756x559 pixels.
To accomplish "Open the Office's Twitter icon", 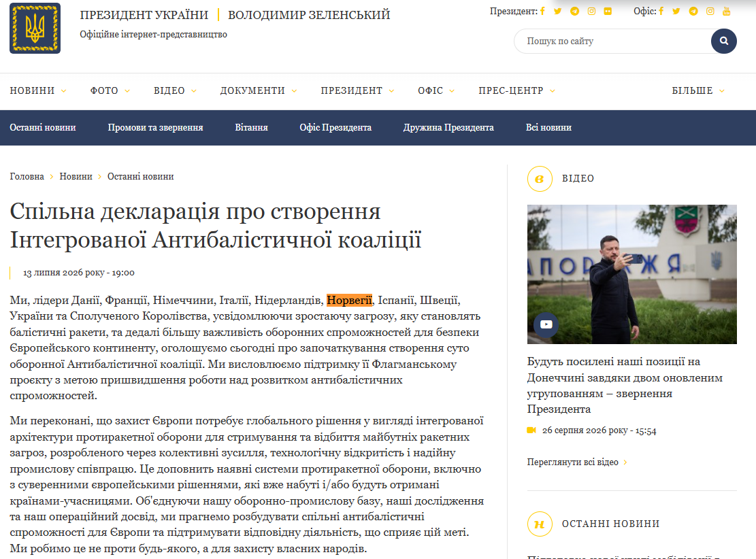I will pos(676,11).
